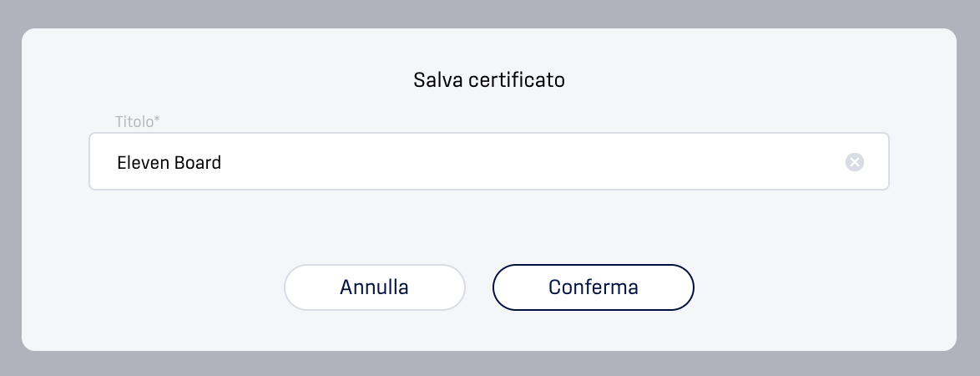The width and height of the screenshot is (980, 376).
Task: Place cursor in the "Eleven Board" text
Action: [169, 163]
